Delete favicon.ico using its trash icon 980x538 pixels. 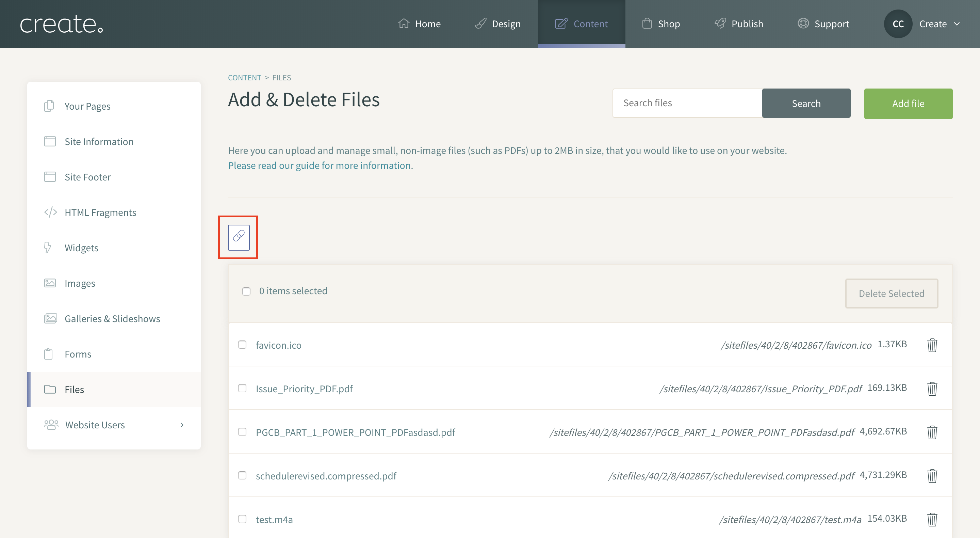(932, 345)
